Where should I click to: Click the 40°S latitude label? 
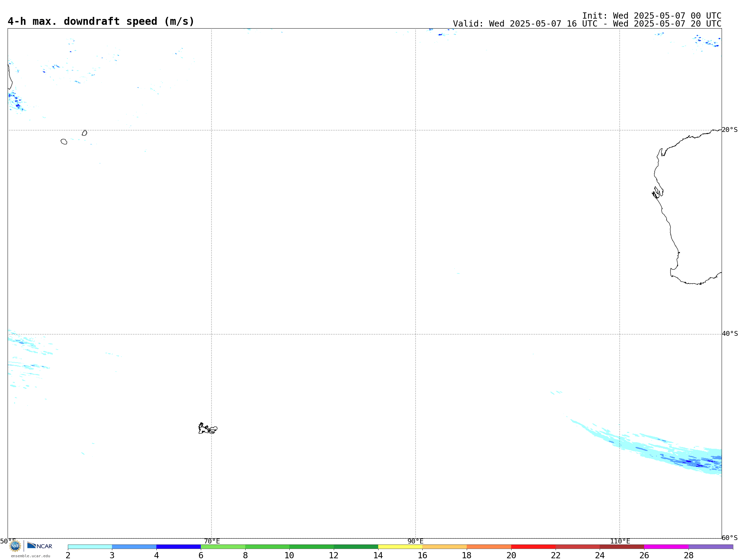(x=730, y=334)
